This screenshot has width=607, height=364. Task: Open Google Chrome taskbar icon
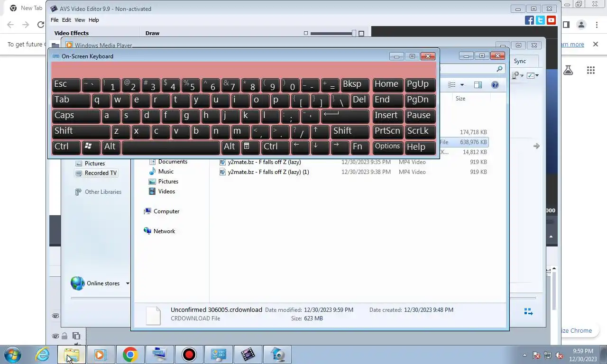tap(130, 355)
